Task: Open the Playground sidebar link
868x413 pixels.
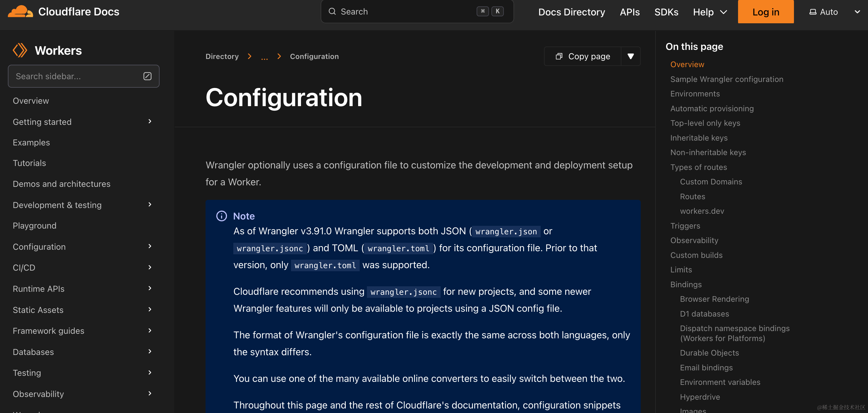Action: 34,226
